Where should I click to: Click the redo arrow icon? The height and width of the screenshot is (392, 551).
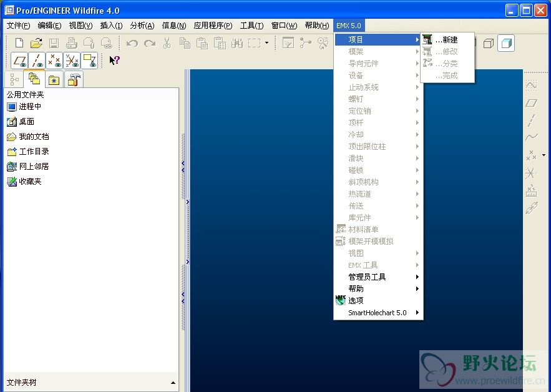(x=150, y=43)
